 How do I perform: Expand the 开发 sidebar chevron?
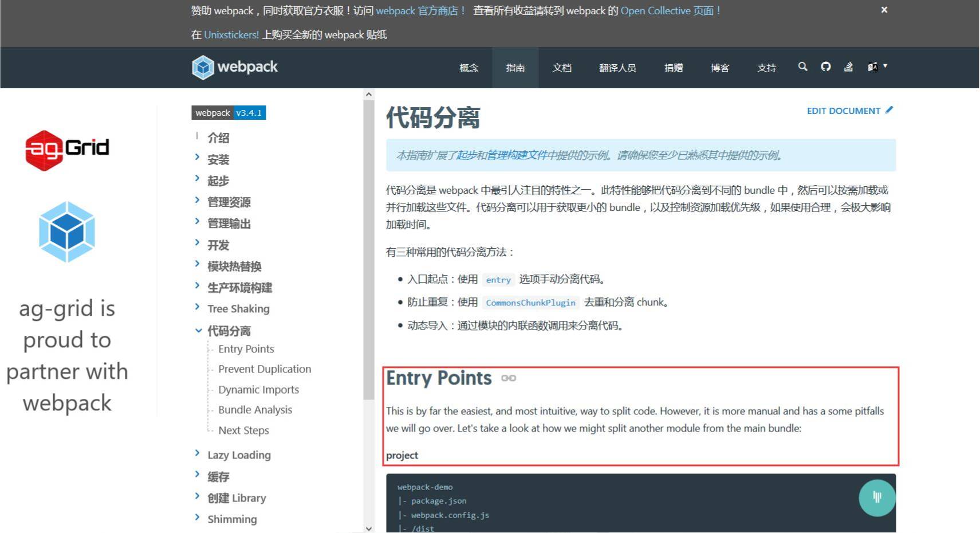point(197,242)
